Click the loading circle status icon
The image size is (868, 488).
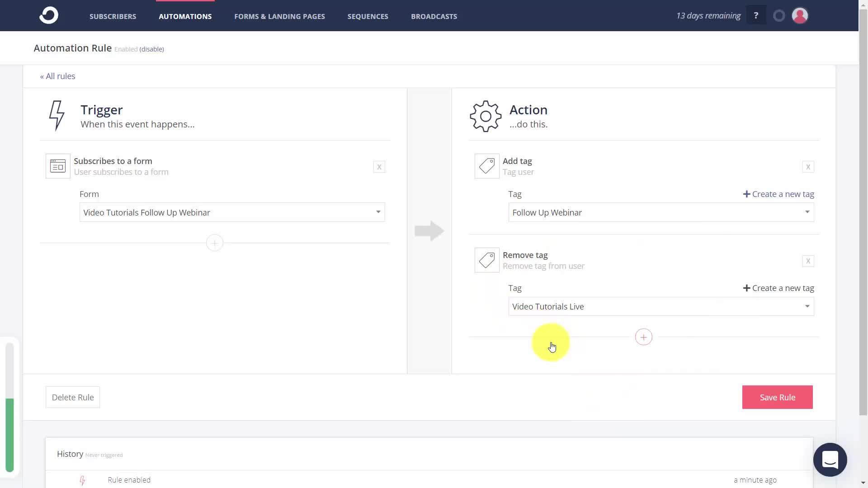(x=779, y=16)
